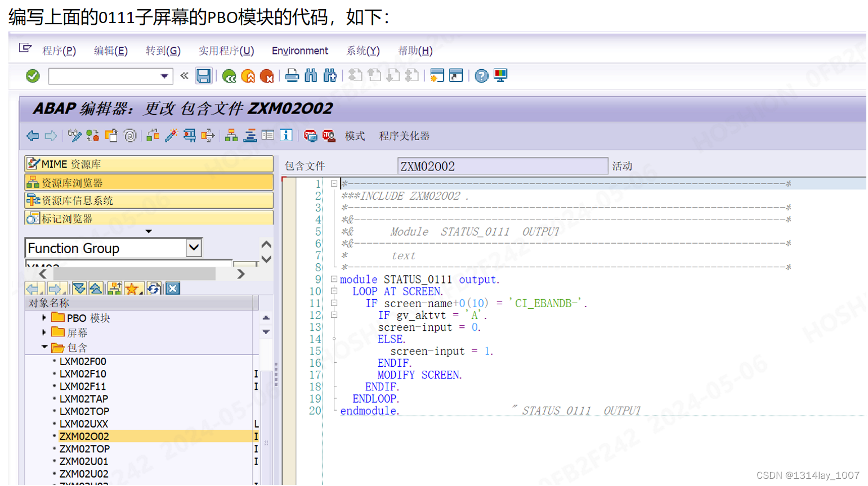Click the green Enter checkmark icon
Screen dimensions: 868x486
click(33, 76)
